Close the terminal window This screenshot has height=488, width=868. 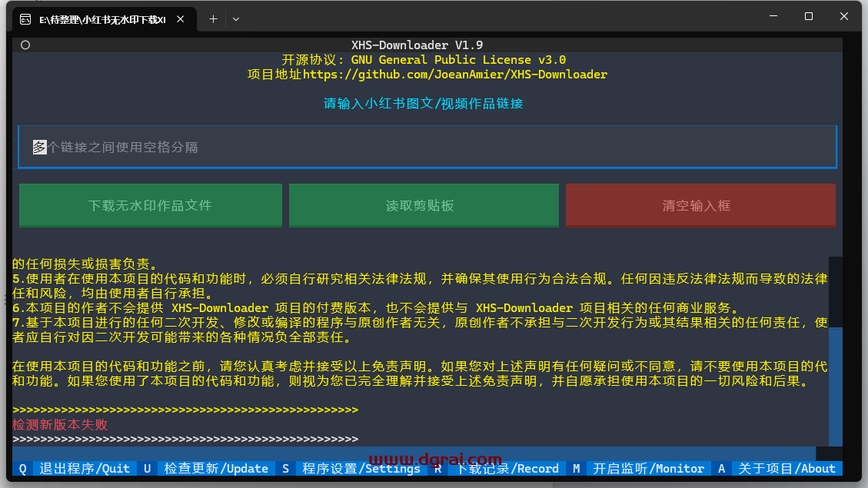pyautogui.click(x=843, y=17)
